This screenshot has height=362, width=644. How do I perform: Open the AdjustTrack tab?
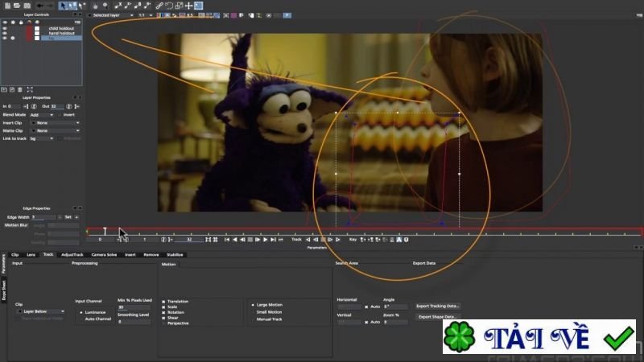[72, 255]
